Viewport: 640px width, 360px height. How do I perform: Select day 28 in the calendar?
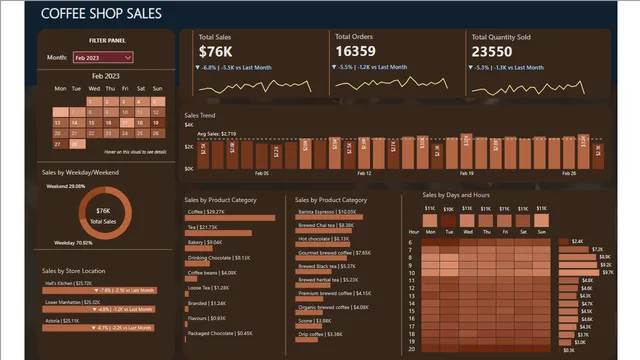78,144
